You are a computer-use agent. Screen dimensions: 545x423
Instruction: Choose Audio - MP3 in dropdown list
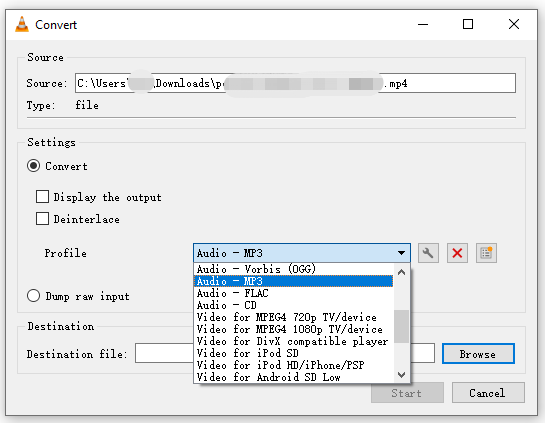(293, 281)
